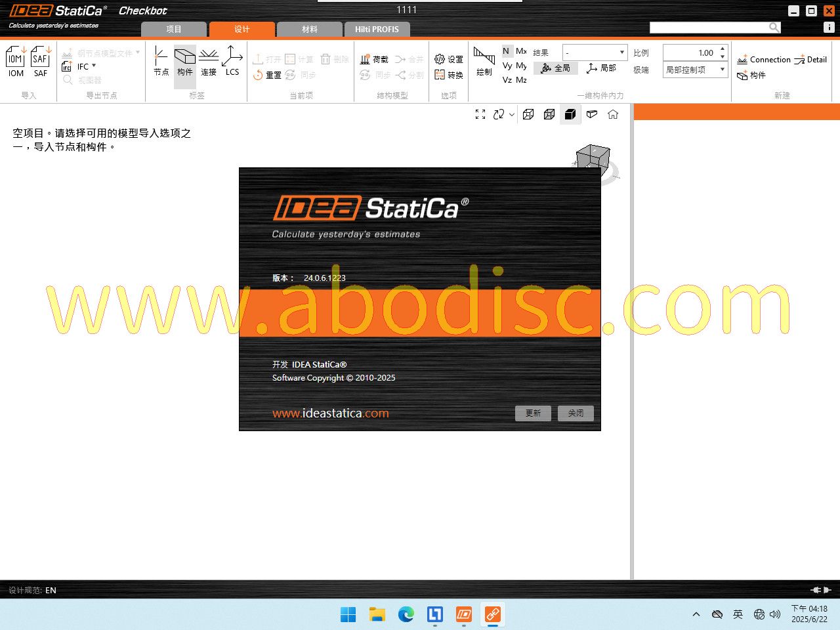Open File Explorer from taskbar
Image resolution: width=840 pixels, height=630 pixels.
pos(377,614)
